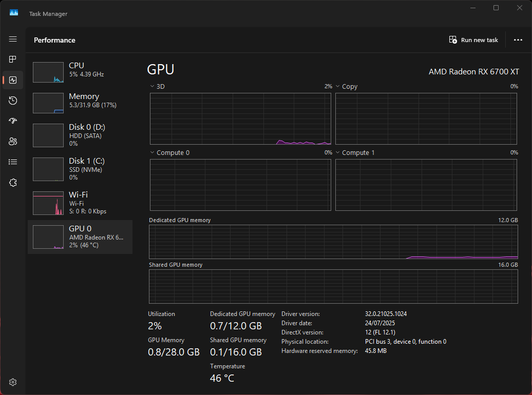
Task: Click the Compute 0 usage graph
Action: [x=240, y=185]
